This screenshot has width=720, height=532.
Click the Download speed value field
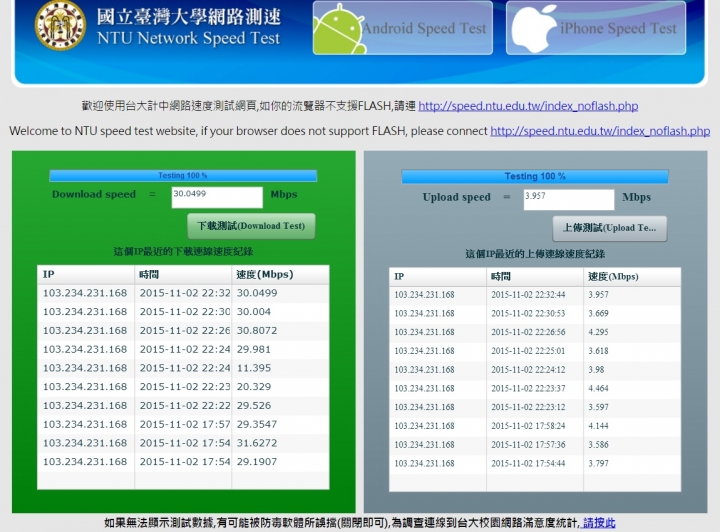pos(217,197)
